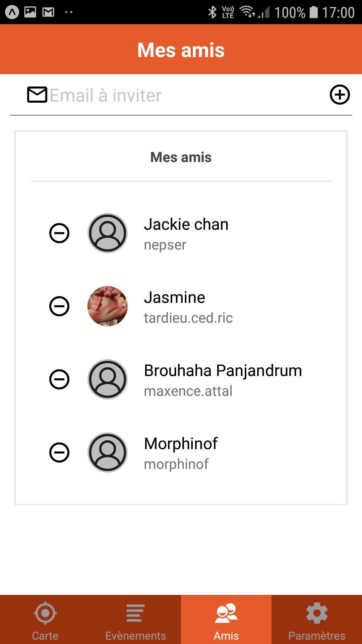This screenshot has width=362, height=644.
Task: Remove Jackie chan with minus icon
Action: point(59,233)
